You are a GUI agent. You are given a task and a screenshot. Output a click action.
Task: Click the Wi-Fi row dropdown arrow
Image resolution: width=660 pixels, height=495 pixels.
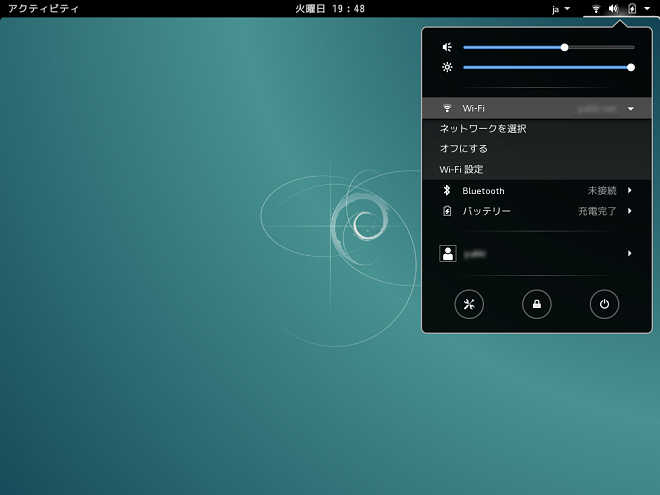pyautogui.click(x=631, y=109)
